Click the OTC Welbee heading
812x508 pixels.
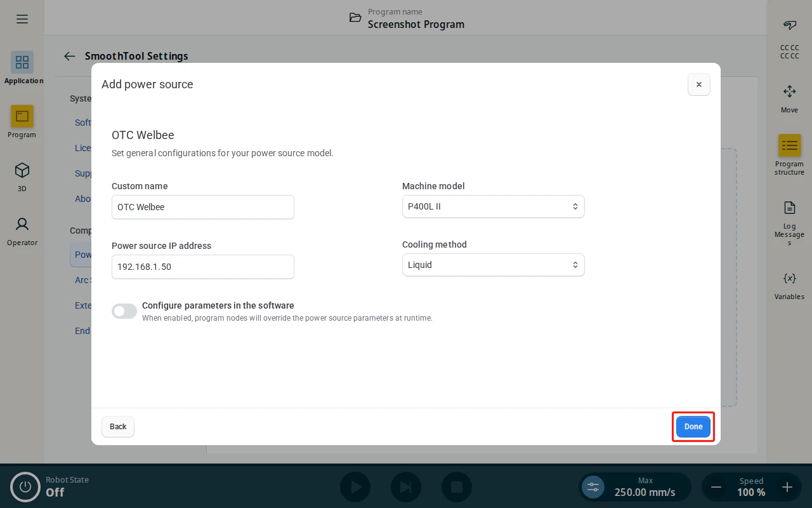(x=143, y=135)
